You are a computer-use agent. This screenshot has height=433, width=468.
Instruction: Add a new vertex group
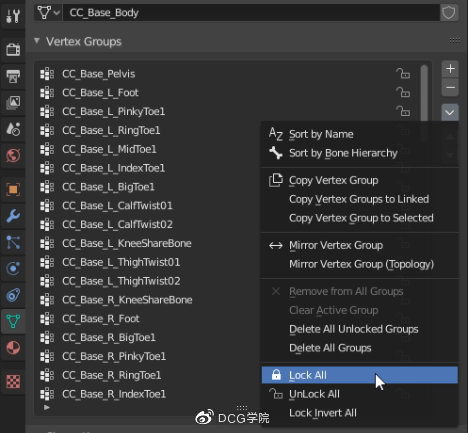point(450,69)
